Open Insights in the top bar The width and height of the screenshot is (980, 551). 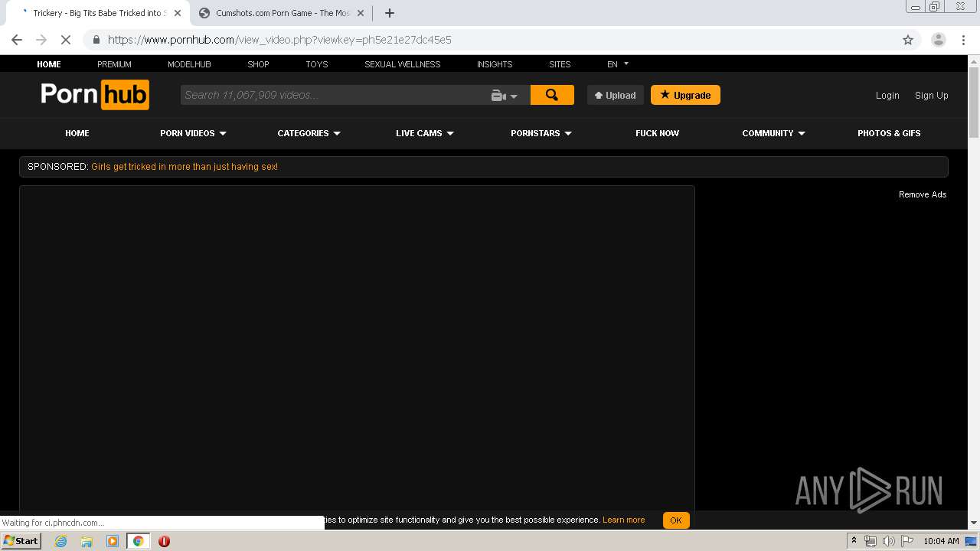point(495,64)
